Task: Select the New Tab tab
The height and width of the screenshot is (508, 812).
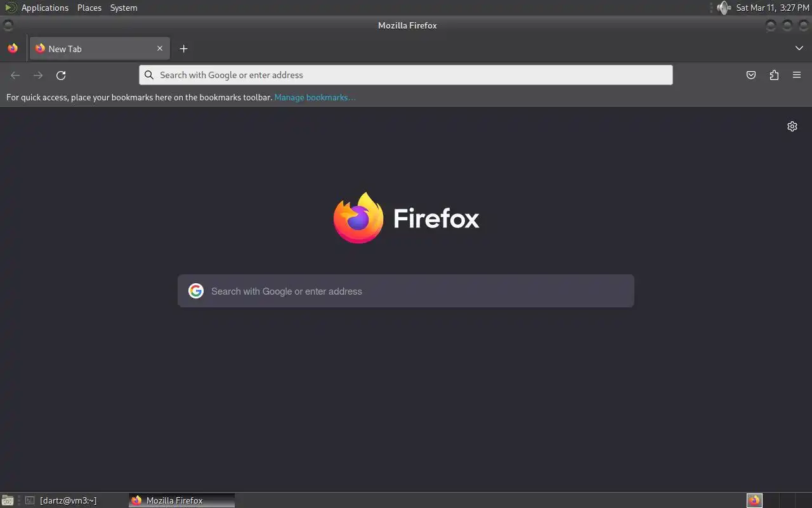Action: pyautogui.click(x=100, y=48)
